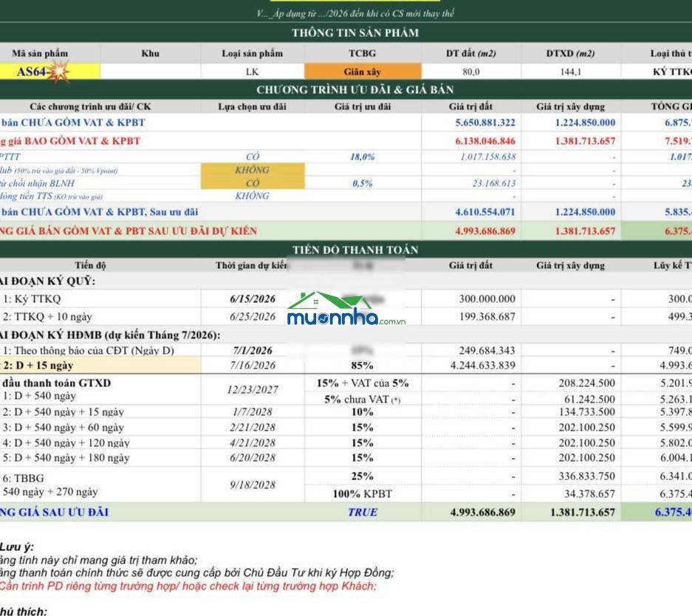Viewport: 692px width, 616px height.
Task: Click the 'DTXD (m2)' header
Action: pyautogui.click(x=570, y=53)
